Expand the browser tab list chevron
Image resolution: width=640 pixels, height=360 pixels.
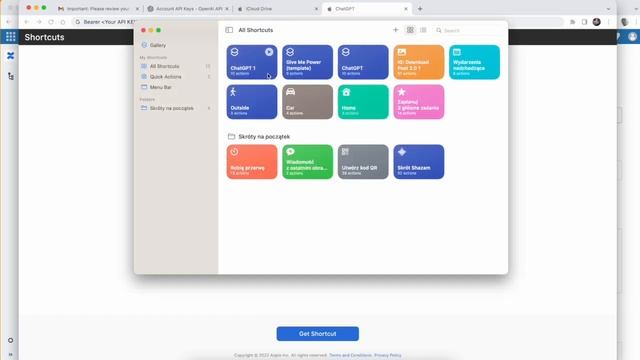(x=608, y=9)
